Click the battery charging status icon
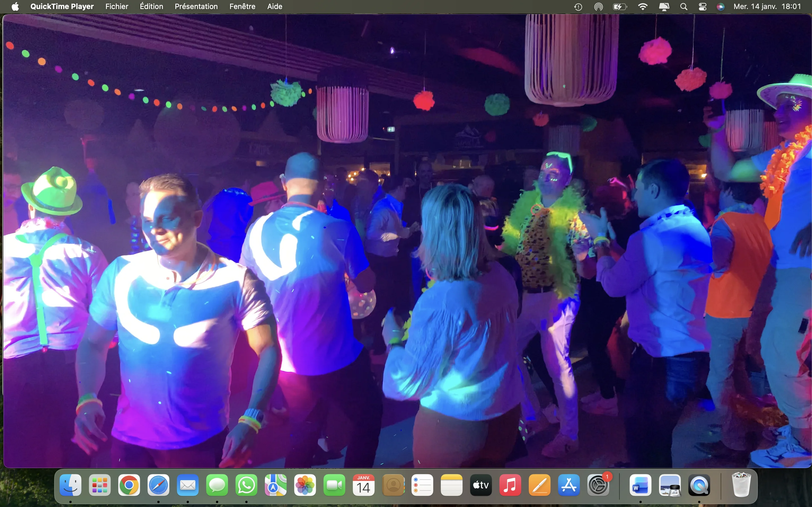The image size is (812, 507). pyautogui.click(x=619, y=6)
